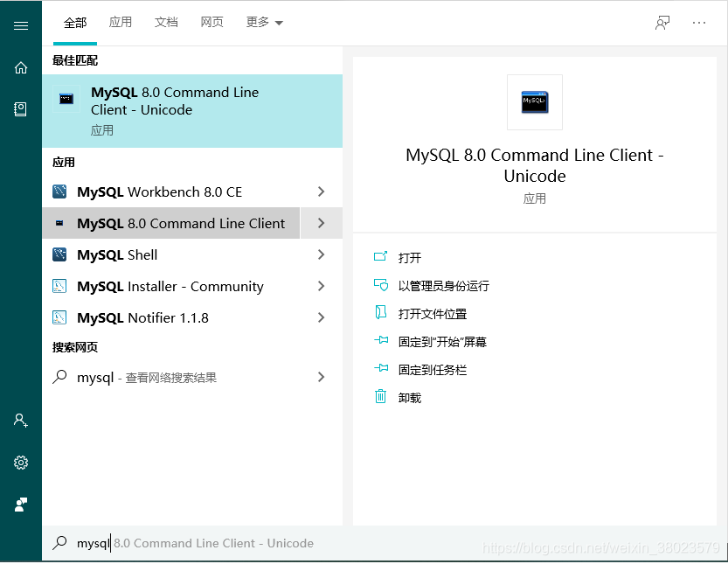Click the 打开 open icon
Screen dimensions: 728x564
[380, 257]
